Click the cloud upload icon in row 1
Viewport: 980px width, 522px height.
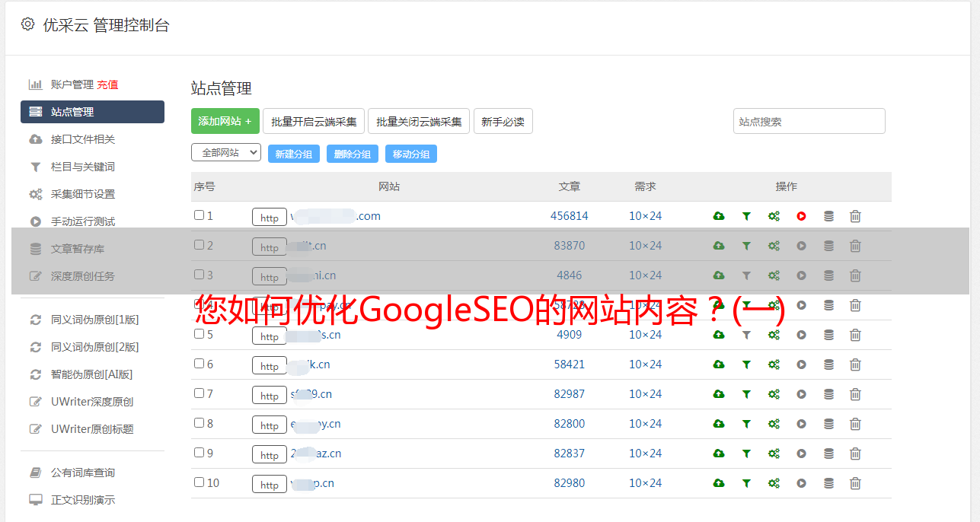pyautogui.click(x=719, y=216)
